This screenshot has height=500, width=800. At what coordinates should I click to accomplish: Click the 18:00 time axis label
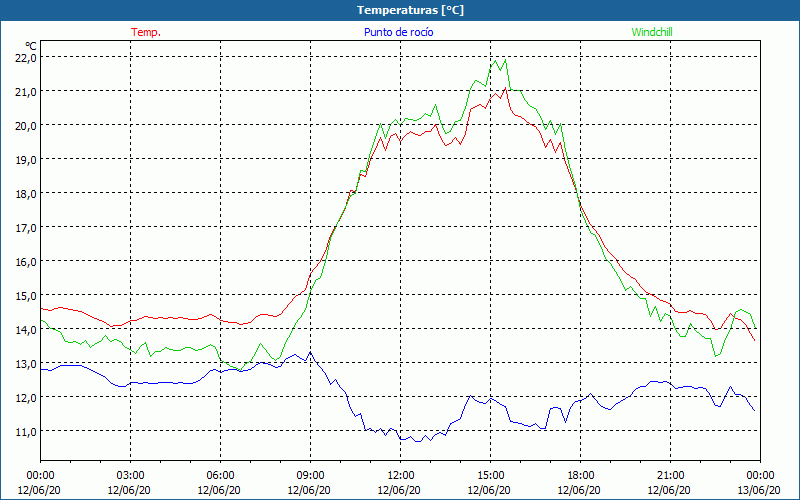581,476
